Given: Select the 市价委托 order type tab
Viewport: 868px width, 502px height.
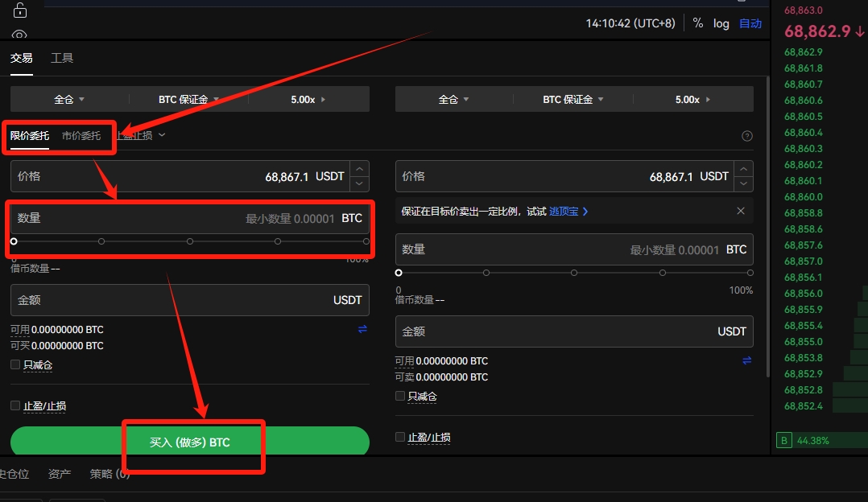Looking at the screenshot, I should click(81, 135).
